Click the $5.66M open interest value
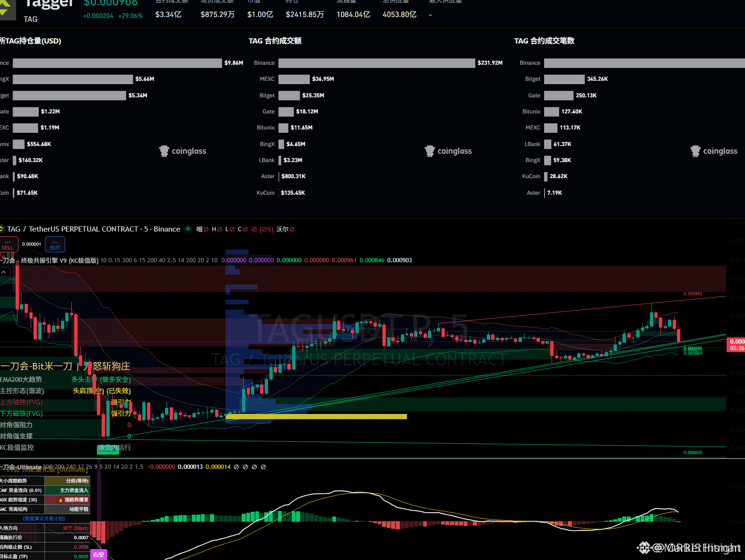 [x=145, y=79]
